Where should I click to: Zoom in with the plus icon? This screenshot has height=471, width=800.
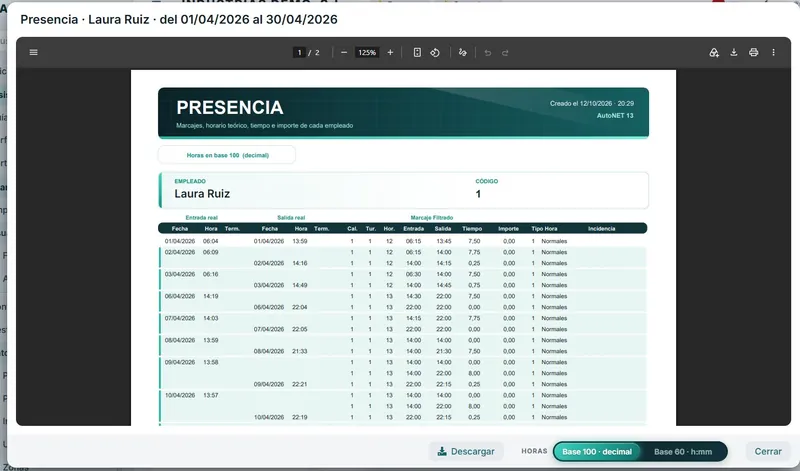390,53
